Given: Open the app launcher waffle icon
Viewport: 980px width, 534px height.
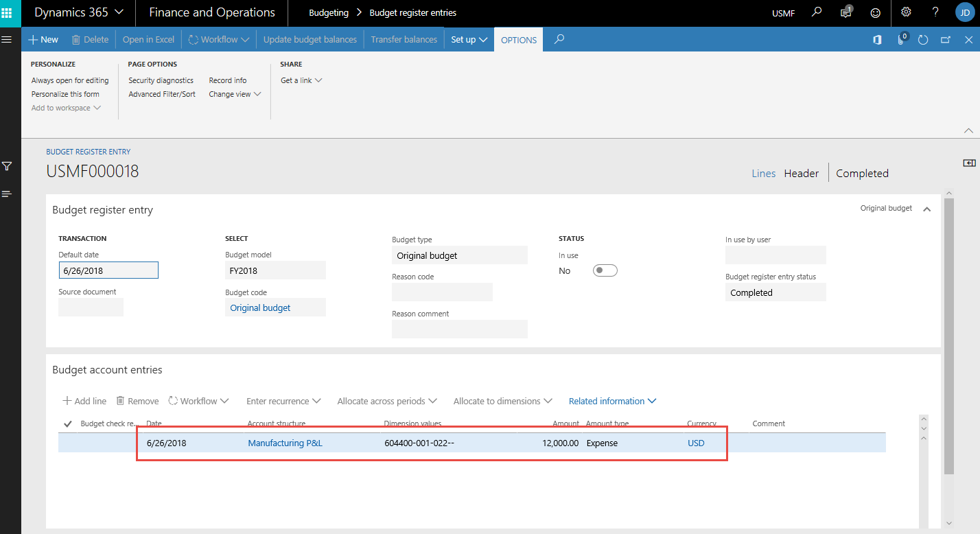Looking at the screenshot, I should (x=7, y=12).
